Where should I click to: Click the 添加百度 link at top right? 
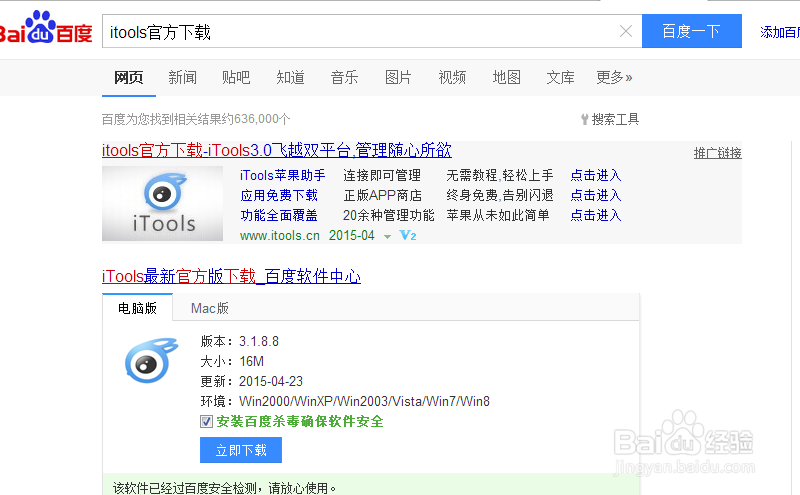pyautogui.click(x=780, y=32)
